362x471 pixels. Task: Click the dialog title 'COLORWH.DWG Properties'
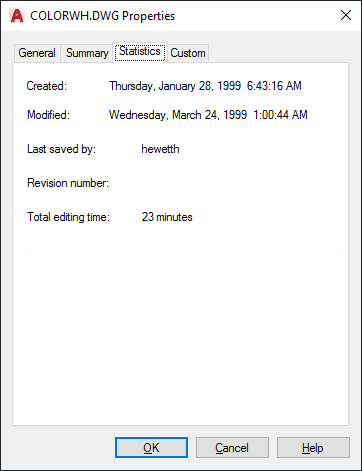coord(103,16)
